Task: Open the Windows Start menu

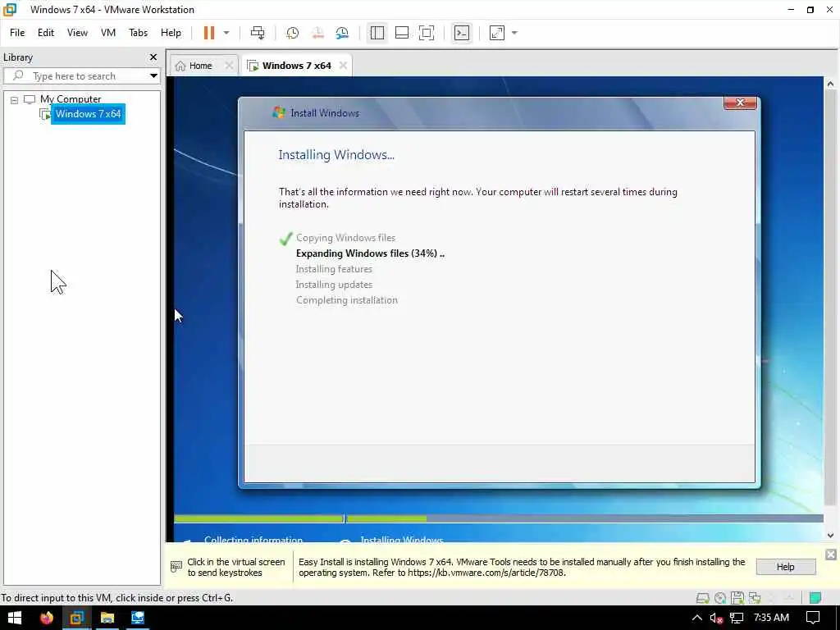Action: 15,618
